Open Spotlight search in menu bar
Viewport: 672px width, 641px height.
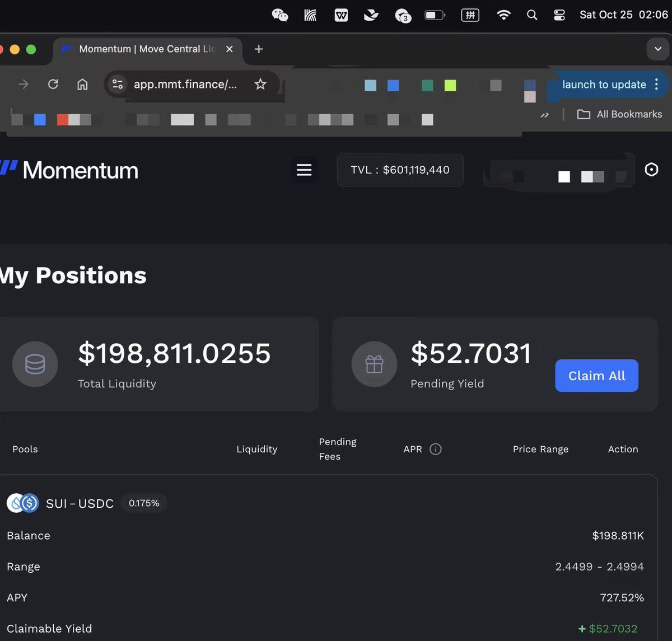click(x=532, y=15)
